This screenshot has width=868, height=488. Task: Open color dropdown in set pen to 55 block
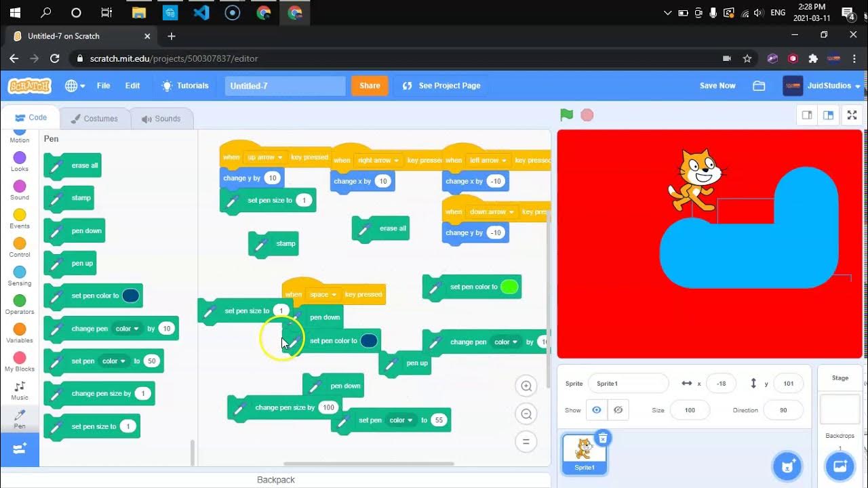401,420
